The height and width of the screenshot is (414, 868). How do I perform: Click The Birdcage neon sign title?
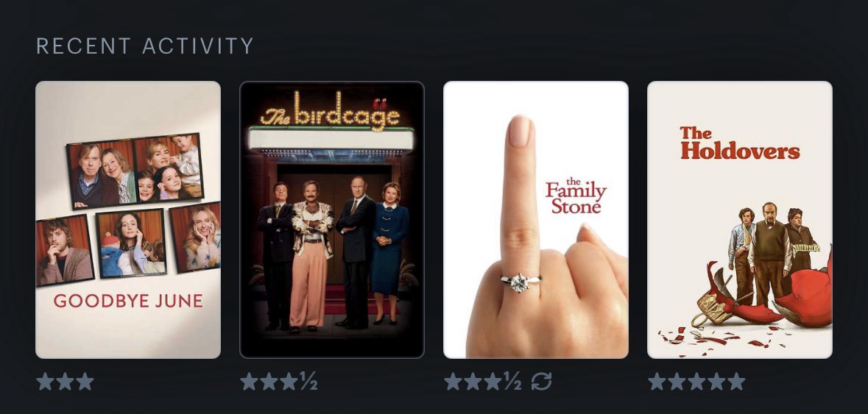(331, 113)
